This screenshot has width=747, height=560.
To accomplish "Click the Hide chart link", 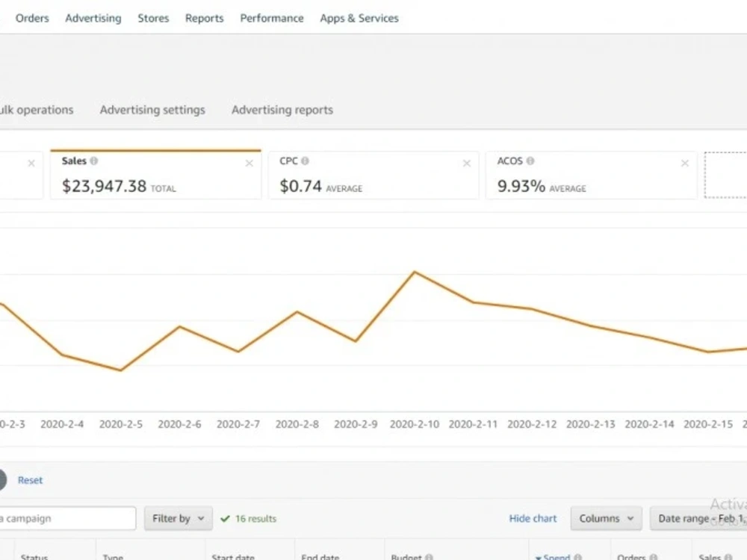I will (533, 518).
